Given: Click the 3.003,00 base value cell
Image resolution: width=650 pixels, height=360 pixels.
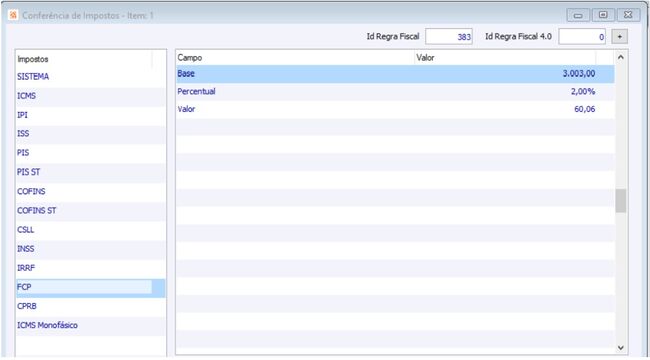Looking at the screenshot, I should point(505,74).
